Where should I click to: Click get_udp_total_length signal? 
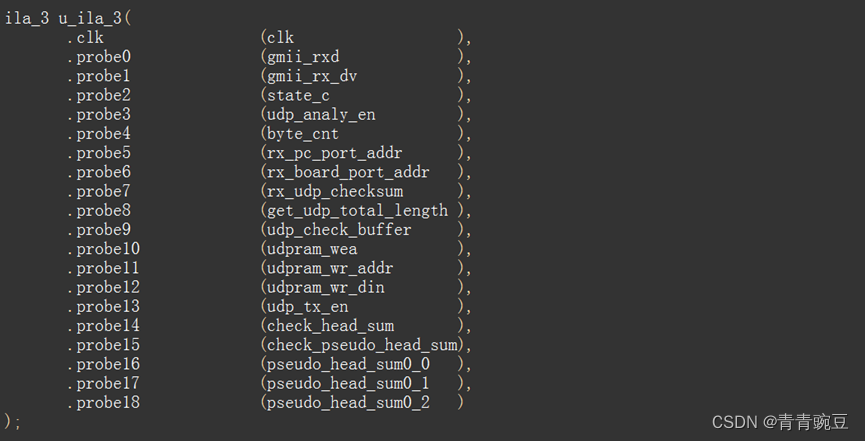[x=357, y=210]
